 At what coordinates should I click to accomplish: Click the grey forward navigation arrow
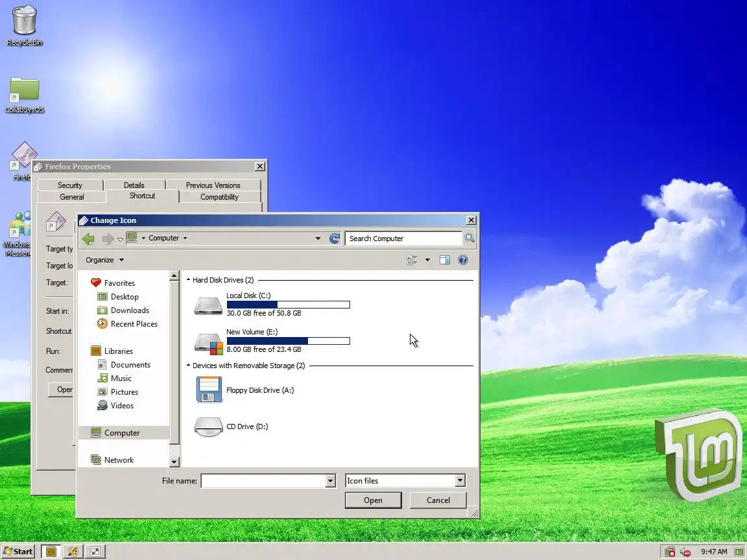point(108,239)
